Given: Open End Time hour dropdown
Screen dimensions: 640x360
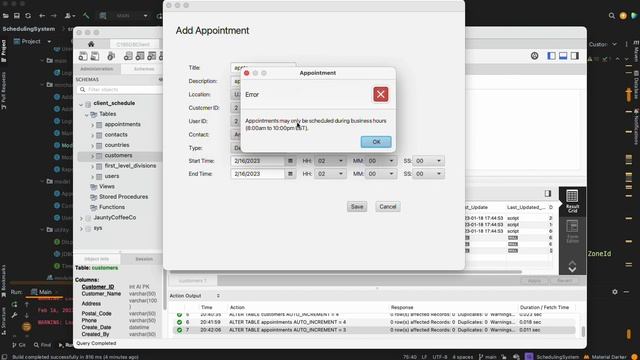Looking at the screenshot, I should (330, 174).
